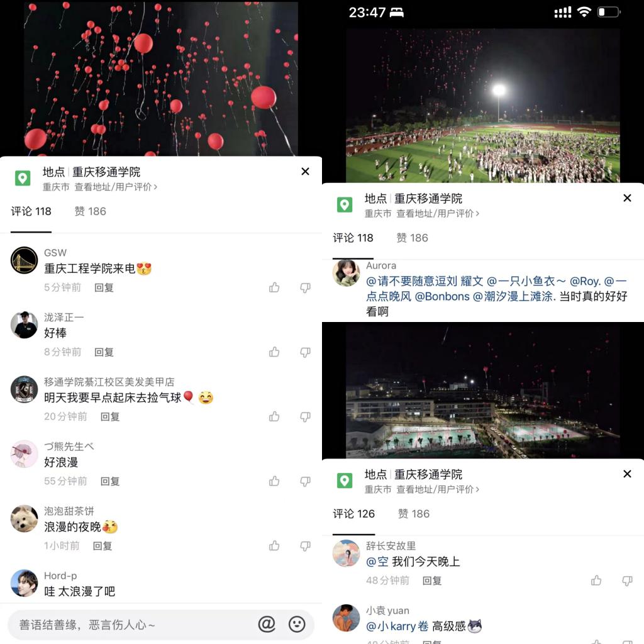This screenshot has height=644, width=644.
Task: Open the emoji picker in comment box
Action: (x=297, y=625)
